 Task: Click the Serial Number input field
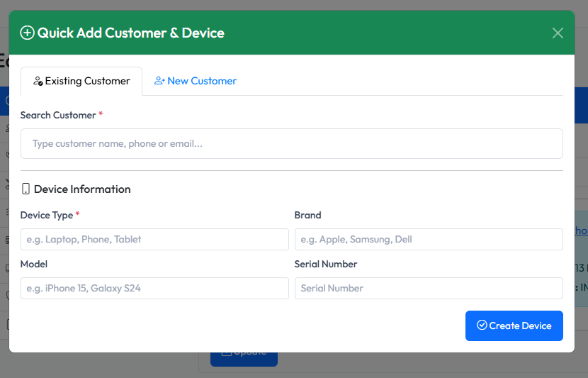pyautogui.click(x=429, y=288)
